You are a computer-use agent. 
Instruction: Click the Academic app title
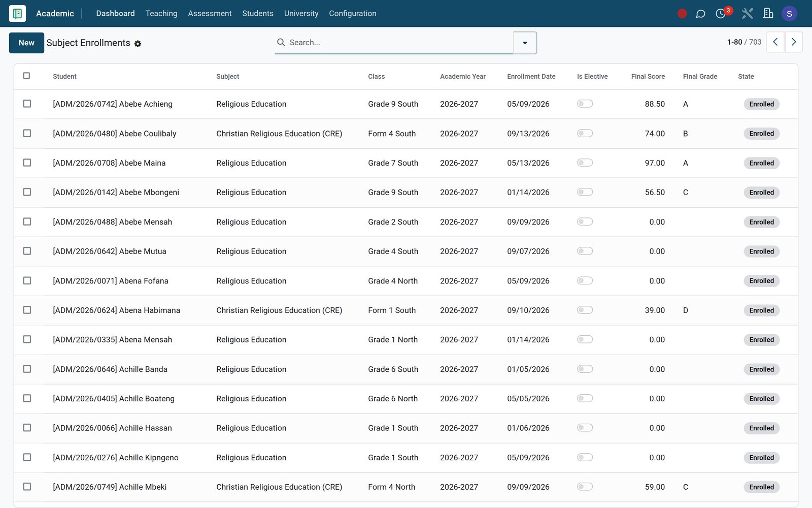[x=55, y=14]
